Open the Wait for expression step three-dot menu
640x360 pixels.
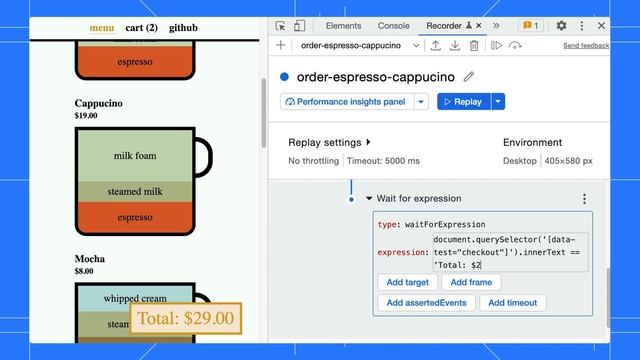tap(584, 199)
